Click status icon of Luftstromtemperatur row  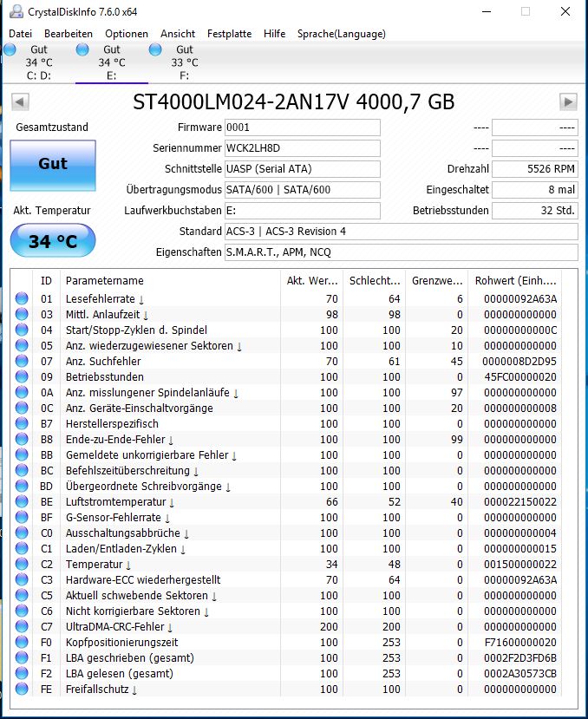(x=22, y=501)
